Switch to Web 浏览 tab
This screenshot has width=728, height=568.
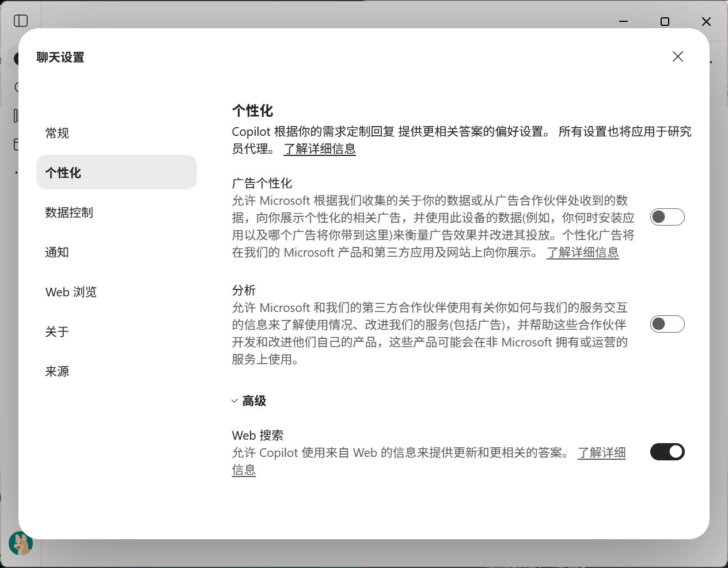click(116, 292)
